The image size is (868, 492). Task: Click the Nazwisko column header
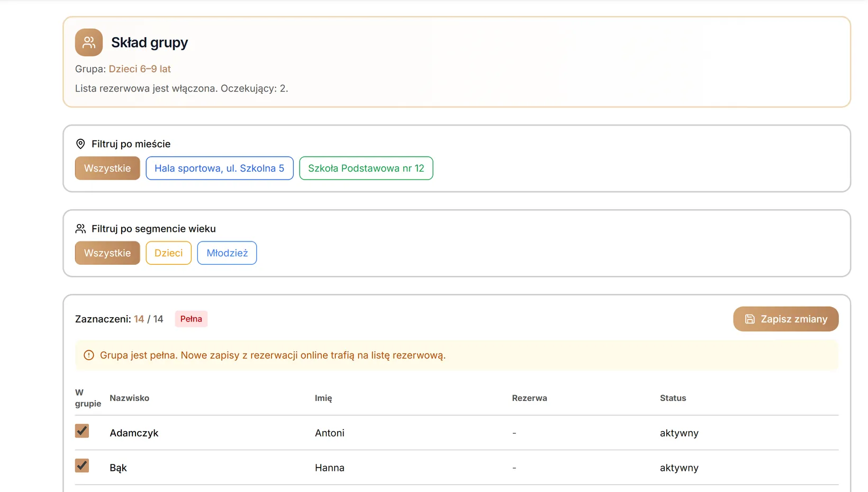[130, 398]
